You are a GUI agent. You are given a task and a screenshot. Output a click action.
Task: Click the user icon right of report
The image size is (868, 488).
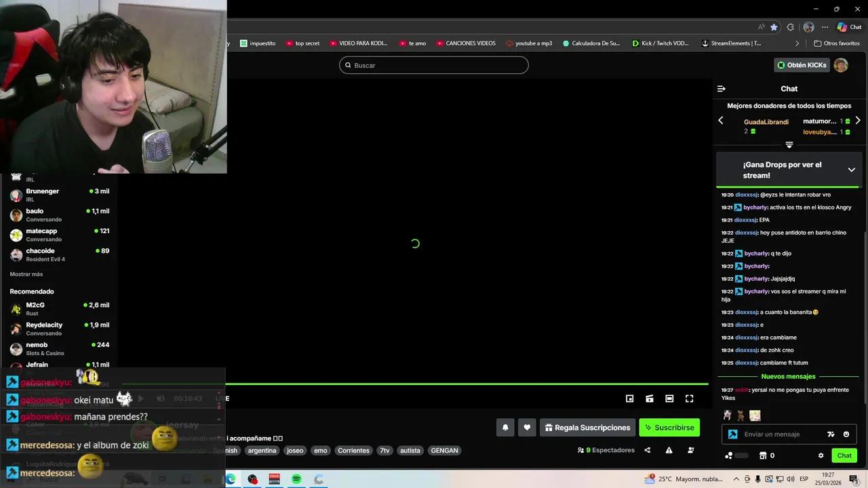tap(691, 450)
